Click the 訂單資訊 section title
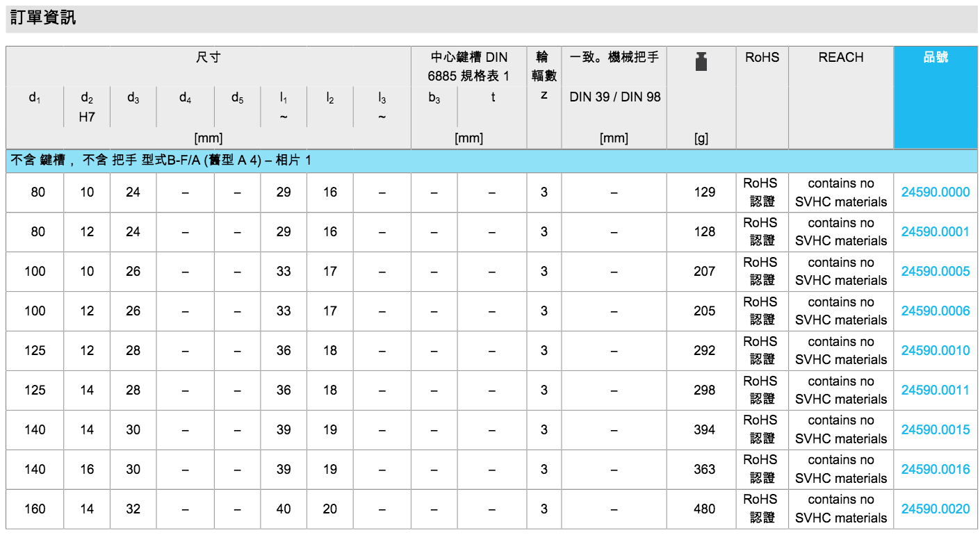 coord(43,19)
